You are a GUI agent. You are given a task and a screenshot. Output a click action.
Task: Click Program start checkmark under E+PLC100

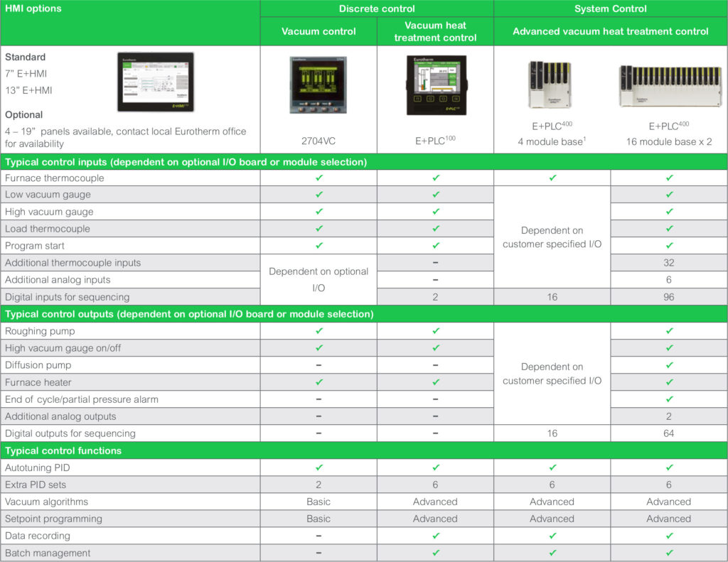click(436, 245)
